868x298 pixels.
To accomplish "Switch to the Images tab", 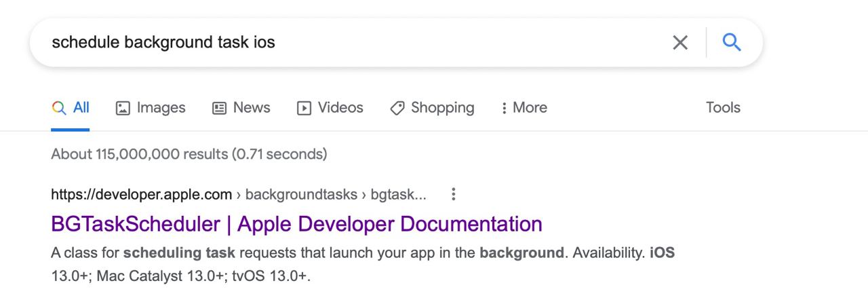I will click(151, 108).
